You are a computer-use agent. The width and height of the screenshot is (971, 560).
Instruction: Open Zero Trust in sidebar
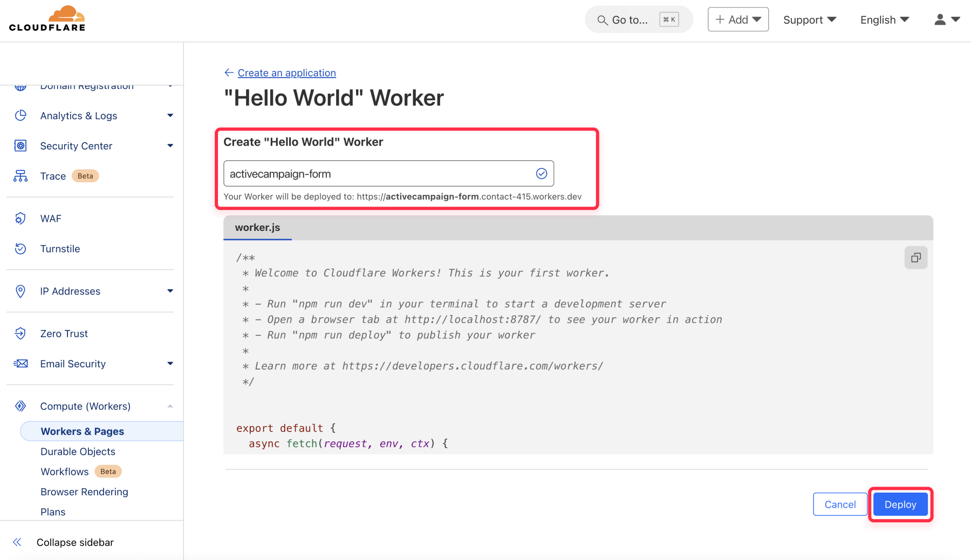click(x=64, y=333)
